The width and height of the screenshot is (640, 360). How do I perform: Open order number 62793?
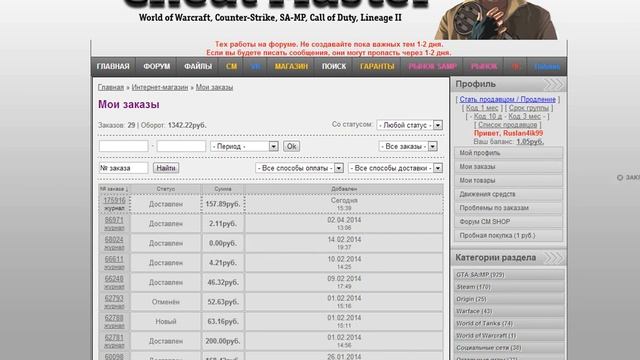tap(114, 298)
